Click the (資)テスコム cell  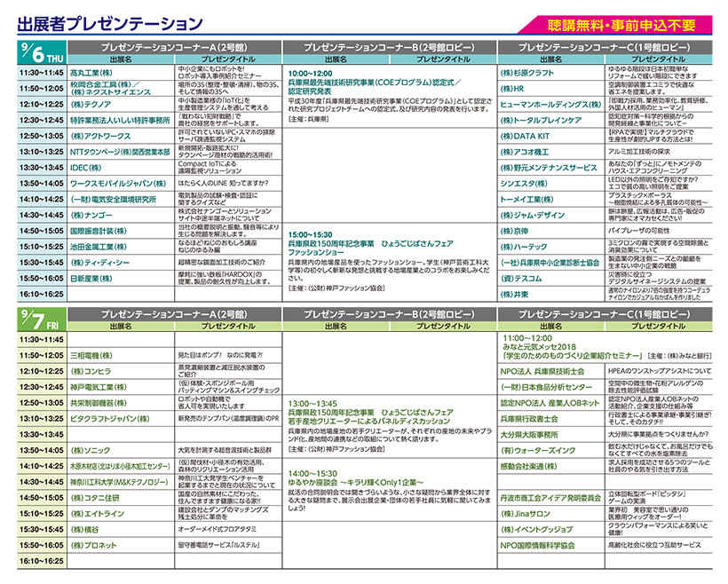(521, 278)
